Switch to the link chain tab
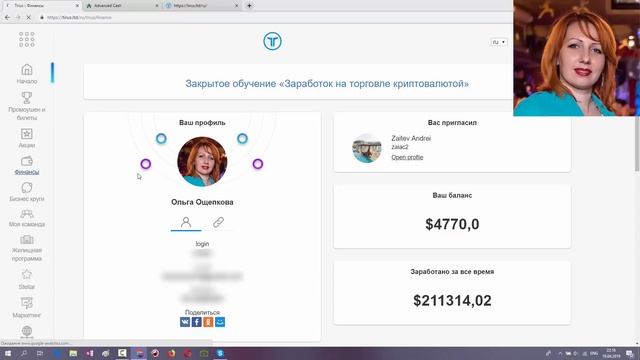The image size is (640, 360). click(x=218, y=222)
